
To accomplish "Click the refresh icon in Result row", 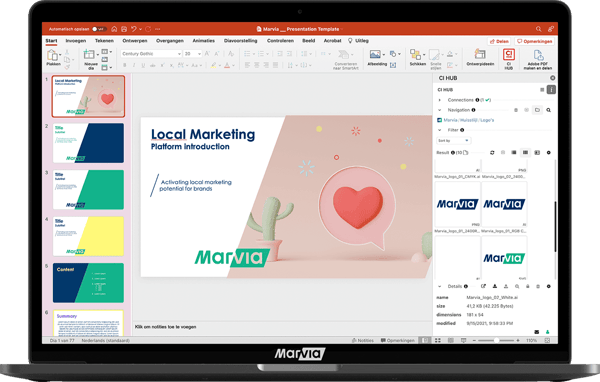I will click(492, 153).
